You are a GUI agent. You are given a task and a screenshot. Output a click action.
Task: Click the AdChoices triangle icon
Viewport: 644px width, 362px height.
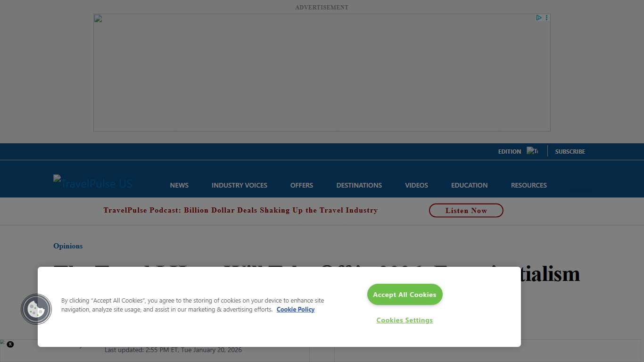538,18
